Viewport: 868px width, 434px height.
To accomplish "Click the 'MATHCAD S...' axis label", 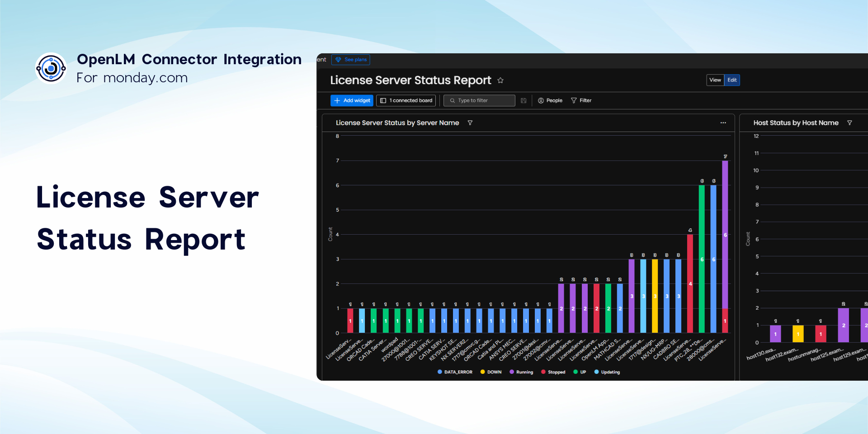I will pos(607,349).
